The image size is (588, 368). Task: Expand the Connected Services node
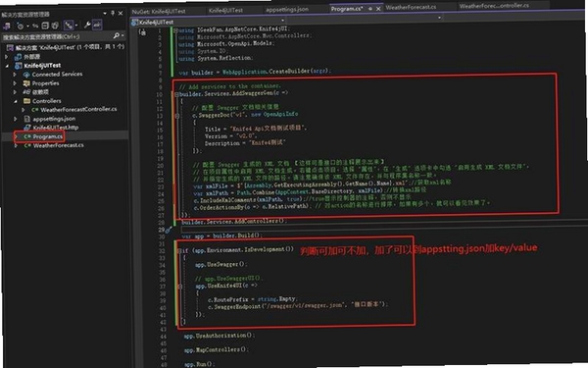click(15, 75)
